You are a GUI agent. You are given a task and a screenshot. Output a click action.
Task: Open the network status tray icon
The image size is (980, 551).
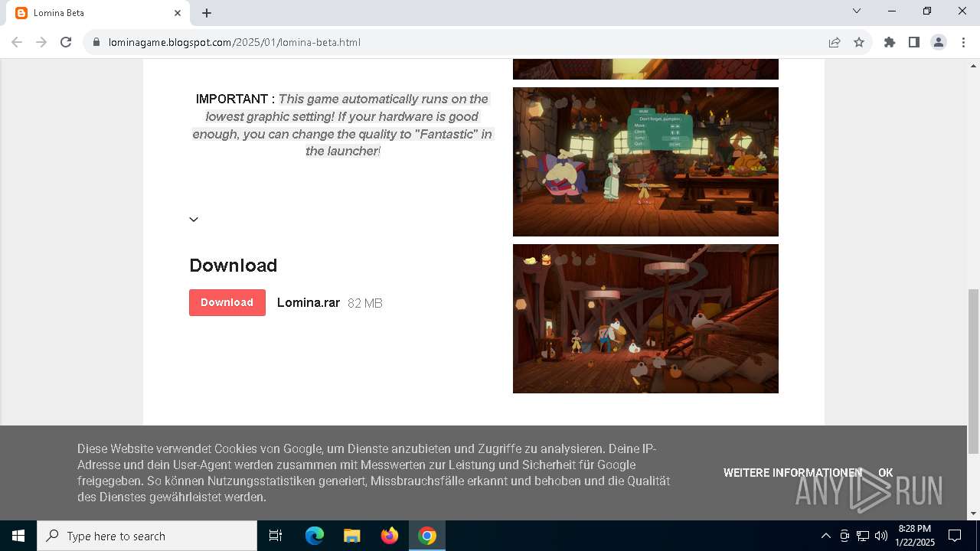pyautogui.click(x=862, y=536)
